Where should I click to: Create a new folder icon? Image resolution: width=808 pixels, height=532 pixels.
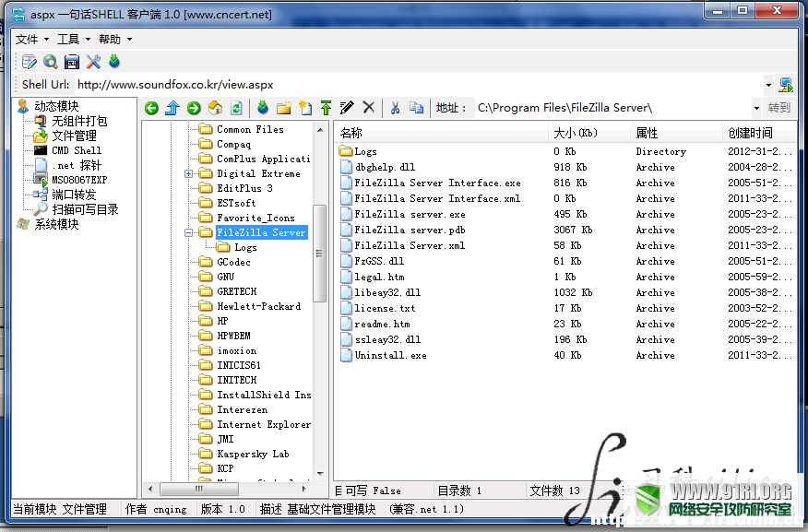pyautogui.click(x=283, y=108)
